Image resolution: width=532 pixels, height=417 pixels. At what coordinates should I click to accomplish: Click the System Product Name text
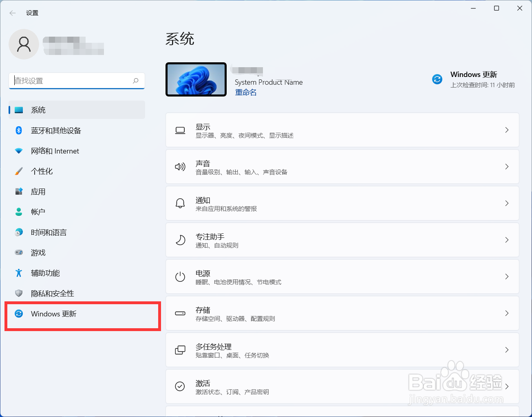click(x=269, y=82)
